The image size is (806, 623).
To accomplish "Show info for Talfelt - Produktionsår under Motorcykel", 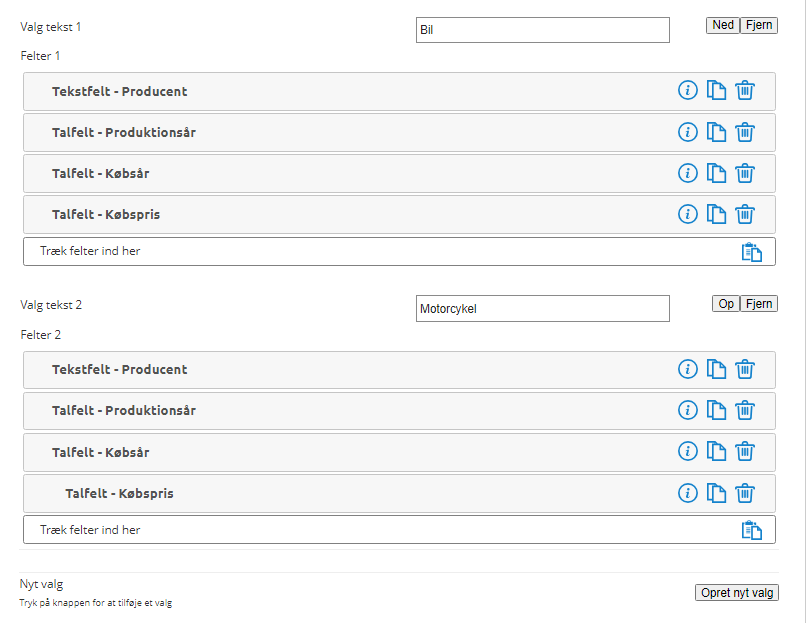I will (x=688, y=410).
